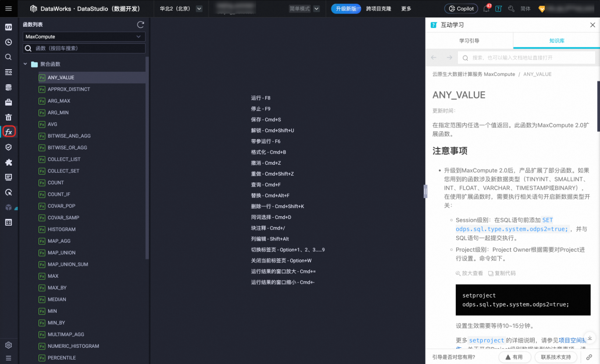Go back with knowledge base left arrow
Image resolution: width=600 pixels, height=364 pixels.
pyautogui.click(x=434, y=57)
